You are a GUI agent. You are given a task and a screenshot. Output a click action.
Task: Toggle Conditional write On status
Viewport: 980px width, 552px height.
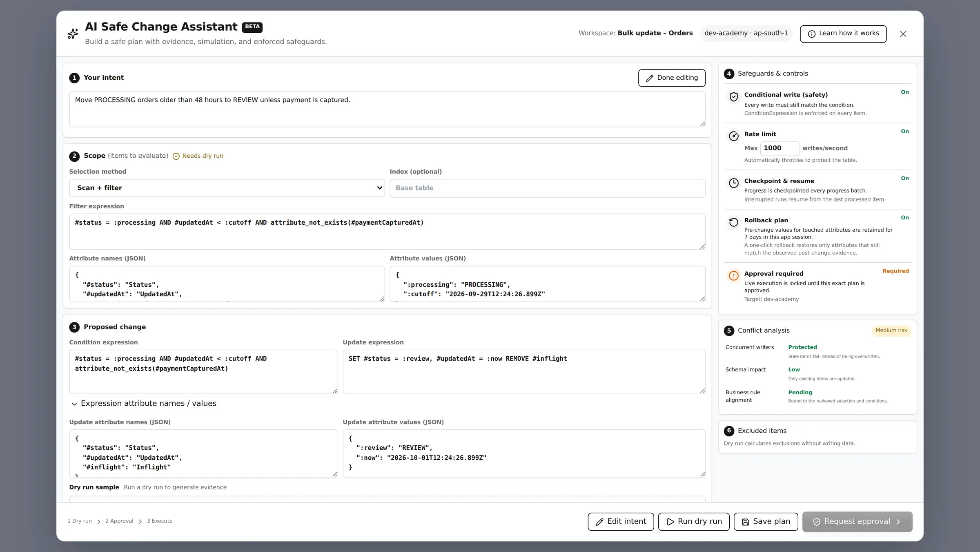coord(905,92)
